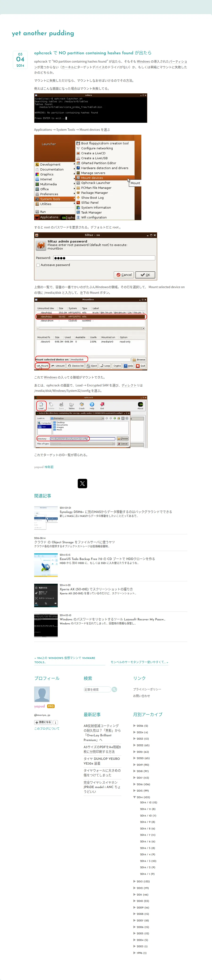Collapse the 2014 archive year
212x980 pixels.
coord(134,797)
